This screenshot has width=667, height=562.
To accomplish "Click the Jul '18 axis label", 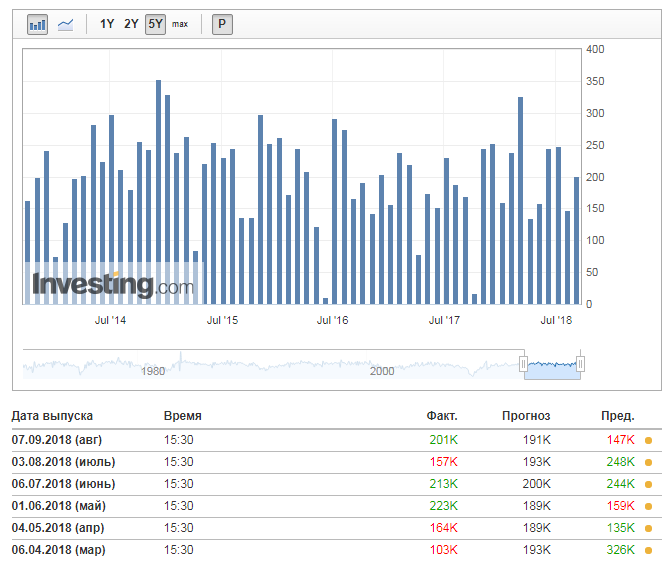I will pyautogui.click(x=556, y=320).
